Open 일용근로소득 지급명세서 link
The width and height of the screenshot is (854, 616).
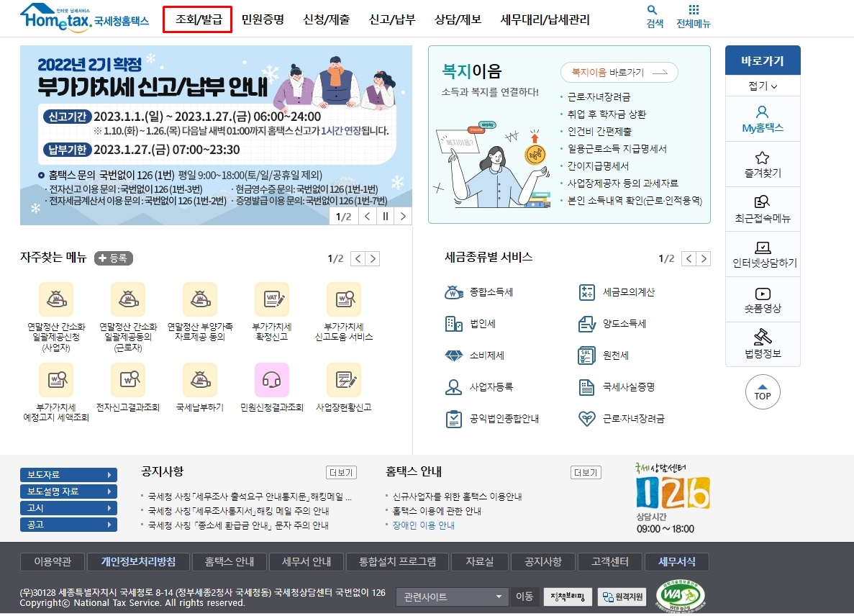tap(617, 149)
